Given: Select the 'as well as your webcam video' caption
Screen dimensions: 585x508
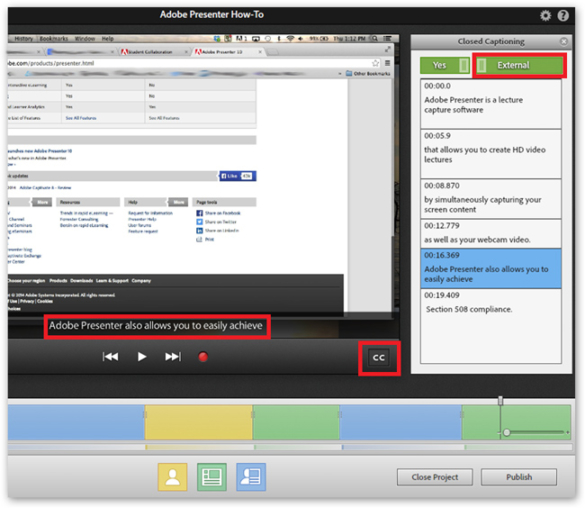Looking at the screenshot, I should [491, 234].
